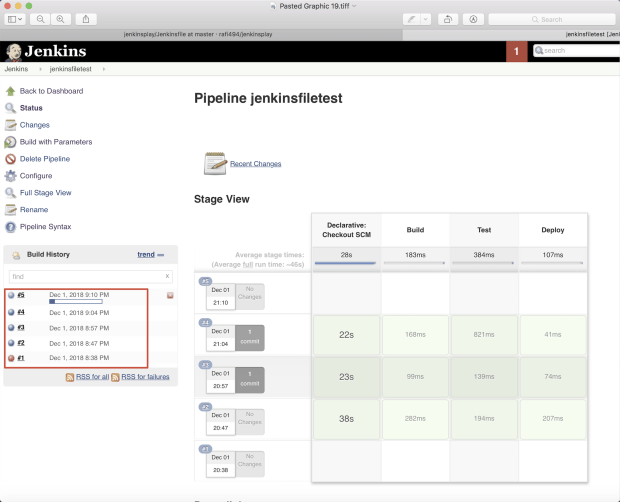Click the Recent Changes notepad icon
This screenshot has height=502, width=620.
[x=215, y=163]
